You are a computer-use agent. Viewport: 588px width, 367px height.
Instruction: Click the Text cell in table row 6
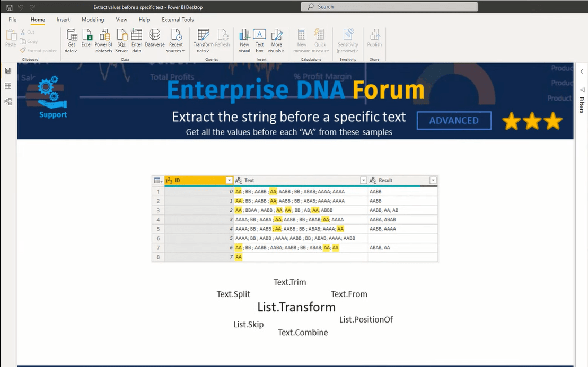point(301,238)
